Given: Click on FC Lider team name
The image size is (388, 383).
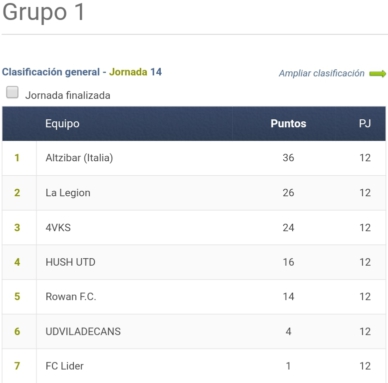Looking at the screenshot, I should point(64,366).
